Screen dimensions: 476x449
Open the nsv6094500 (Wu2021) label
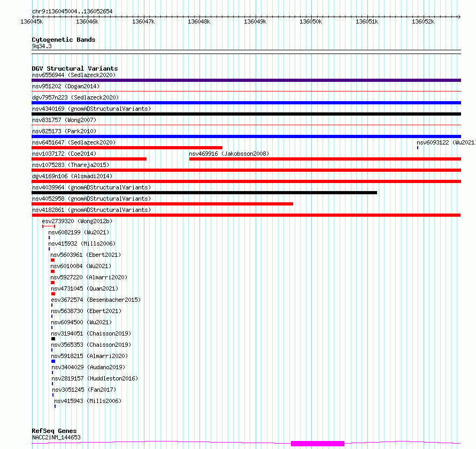[81, 322]
